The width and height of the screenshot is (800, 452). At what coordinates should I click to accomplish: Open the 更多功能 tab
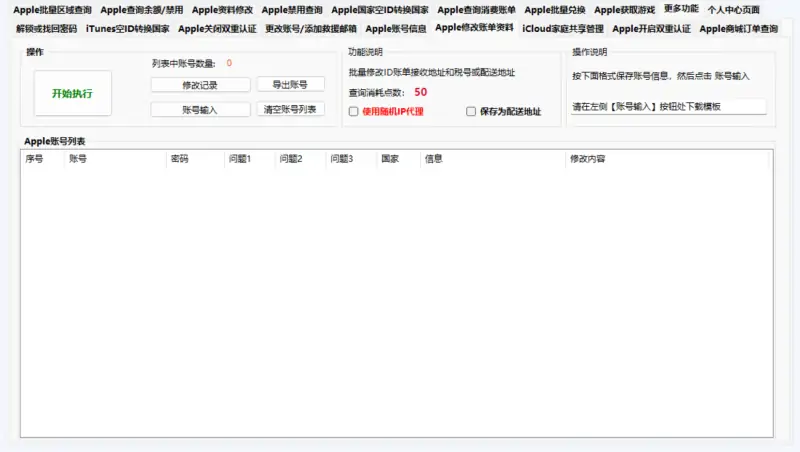tap(681, 9)
